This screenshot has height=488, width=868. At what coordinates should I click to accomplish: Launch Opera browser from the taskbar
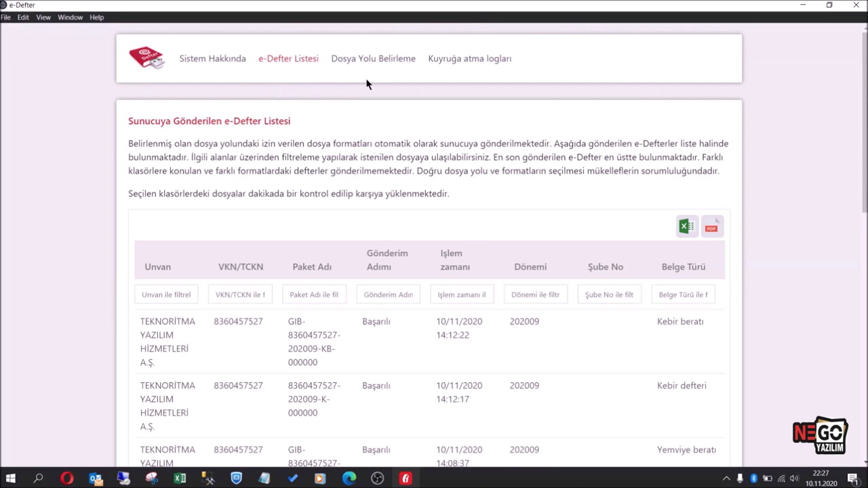[x=66, y=479]
